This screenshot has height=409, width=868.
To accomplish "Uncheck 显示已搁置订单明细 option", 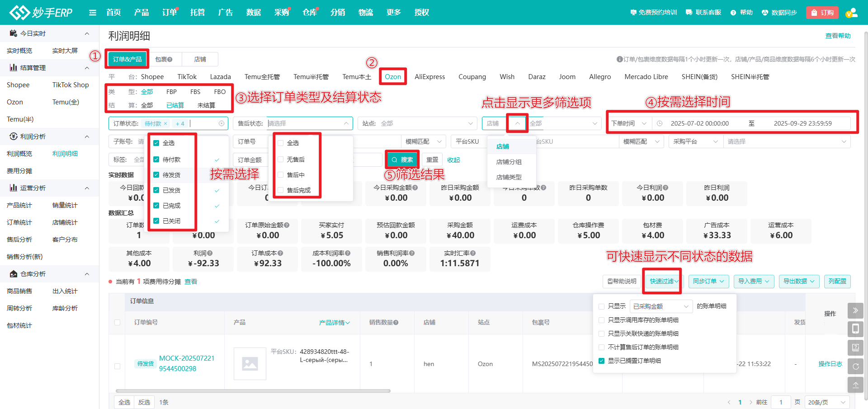I will [602, 361].
